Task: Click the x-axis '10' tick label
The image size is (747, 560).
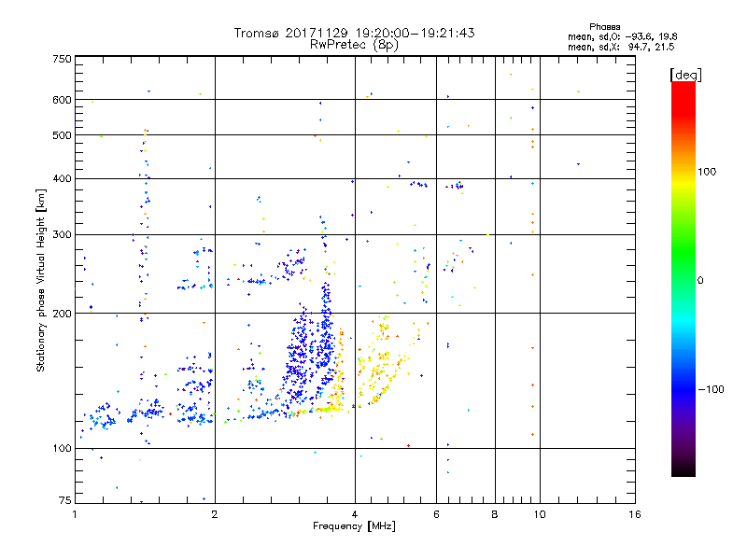Action: coord(540,514)
